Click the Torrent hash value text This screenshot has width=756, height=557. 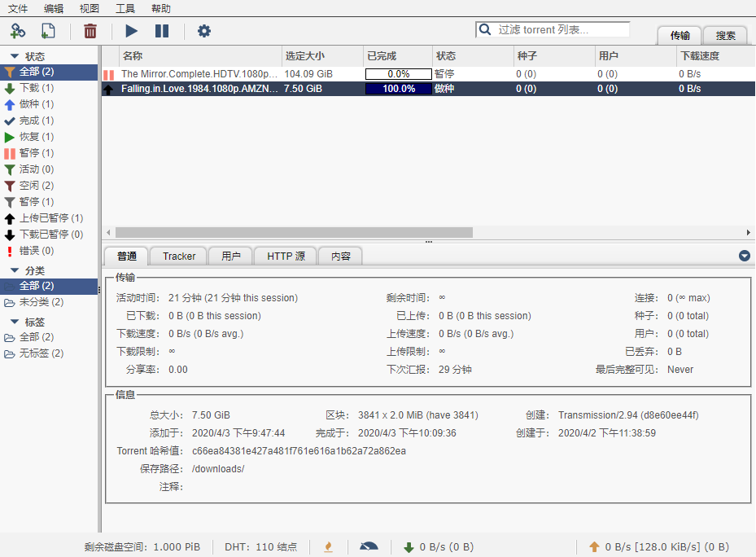299,451
